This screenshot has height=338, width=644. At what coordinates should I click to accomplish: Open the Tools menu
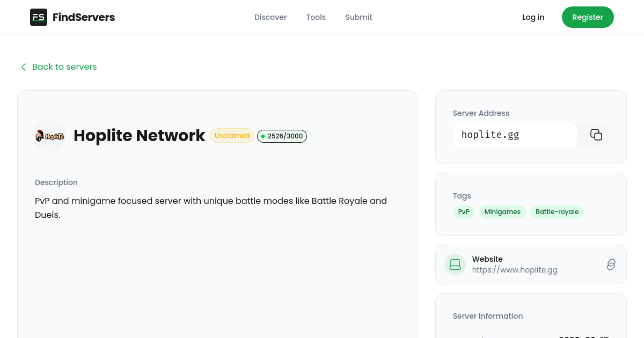316,17
